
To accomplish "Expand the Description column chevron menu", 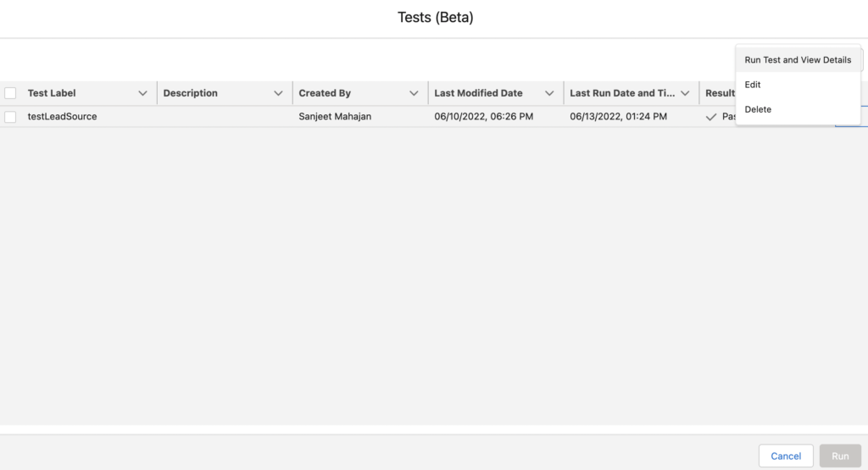I will [278, 93].
